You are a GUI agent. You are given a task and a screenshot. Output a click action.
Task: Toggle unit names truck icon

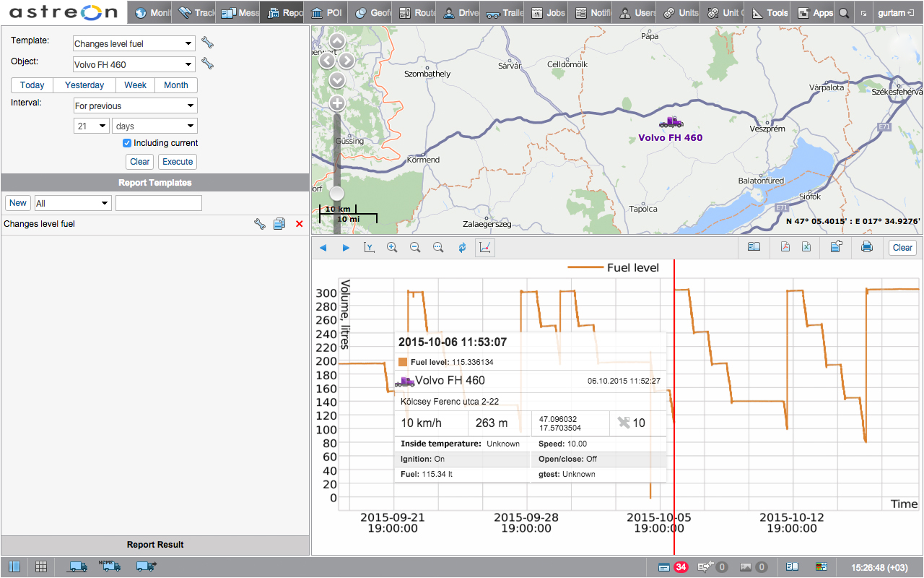tap(110, 566)
